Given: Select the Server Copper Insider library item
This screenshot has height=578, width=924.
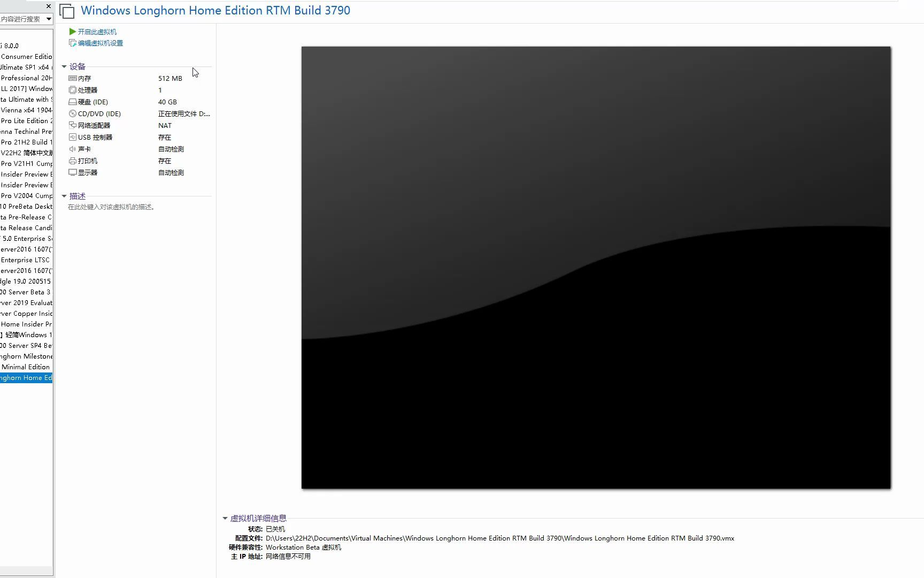Looking at the screenshot, I should click(26, 314).
